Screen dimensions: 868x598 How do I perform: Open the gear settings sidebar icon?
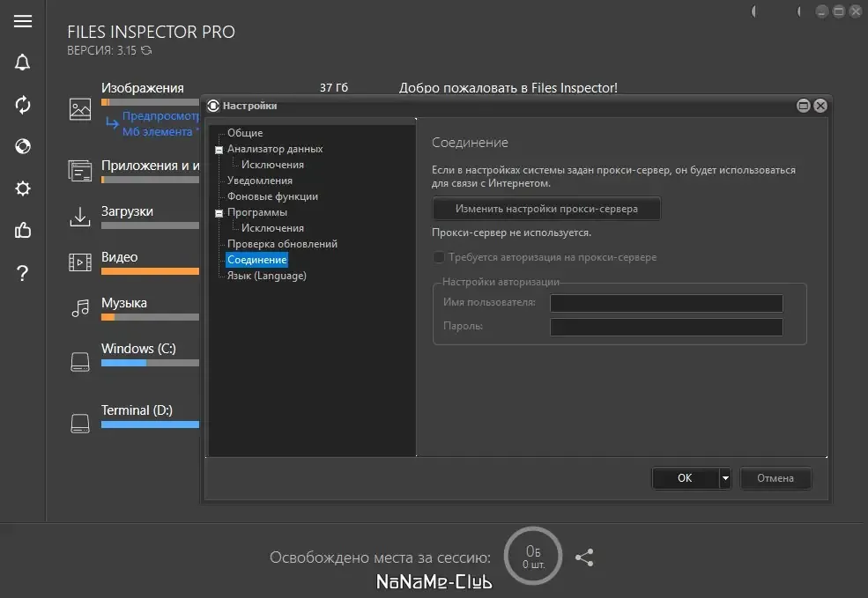click(23, 188)
